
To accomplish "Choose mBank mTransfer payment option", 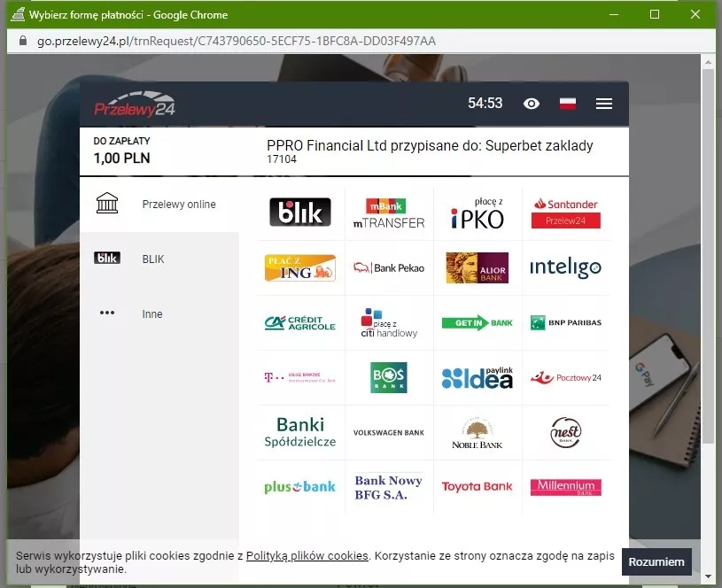I will [389, 213].
